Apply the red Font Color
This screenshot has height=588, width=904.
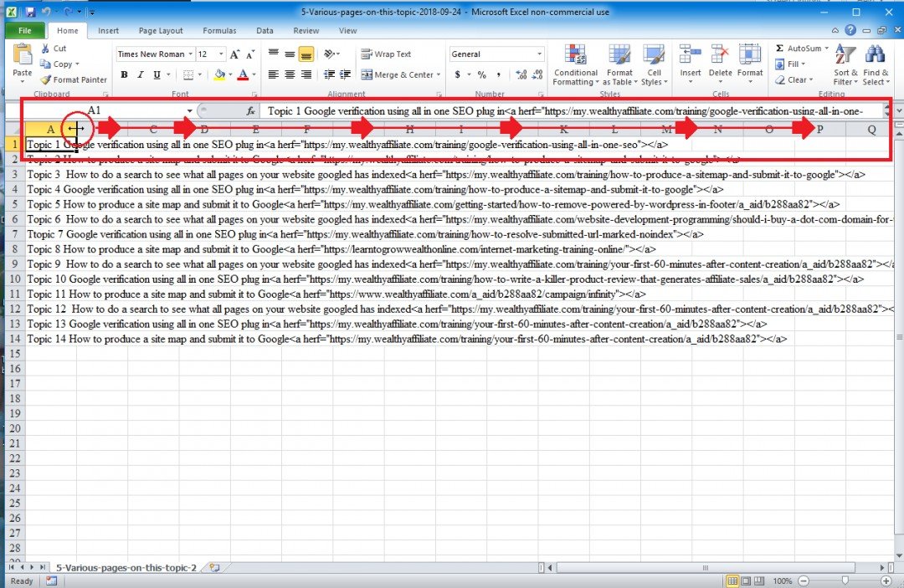244,74
